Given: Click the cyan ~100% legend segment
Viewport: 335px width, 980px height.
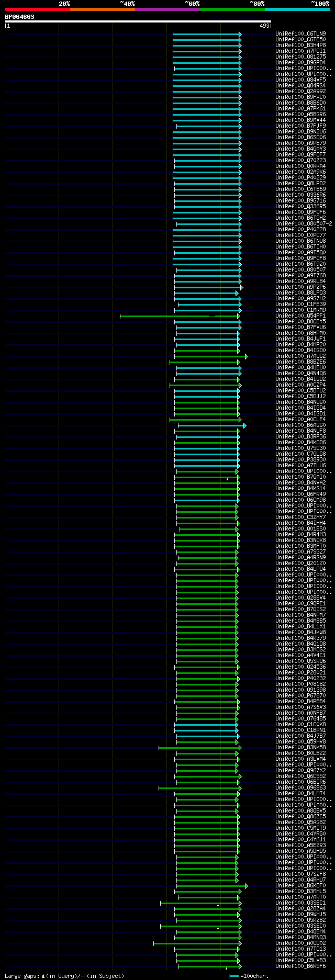Looking at the screenshot, I should 297,9.
